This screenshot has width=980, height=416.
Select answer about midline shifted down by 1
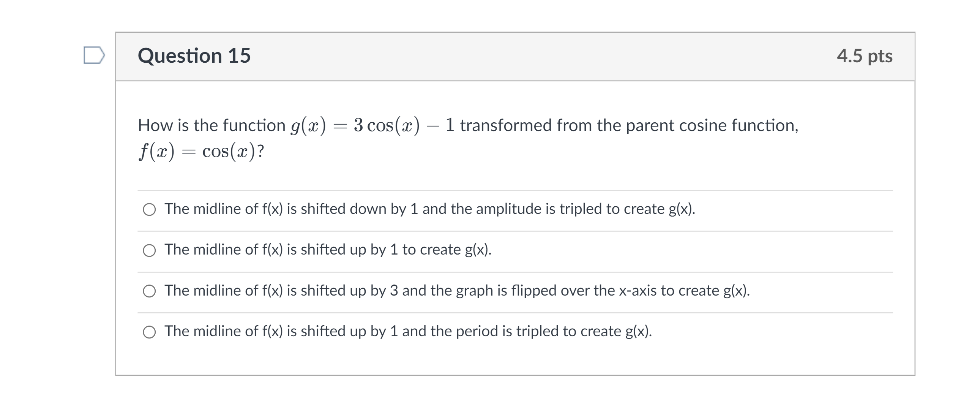tap(149, 209)
